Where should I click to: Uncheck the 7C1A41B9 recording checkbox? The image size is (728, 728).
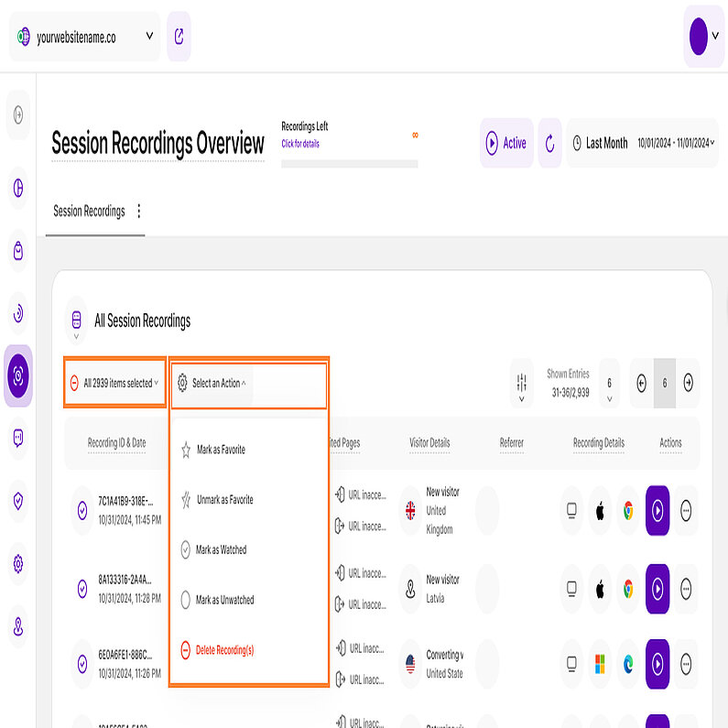82,511
